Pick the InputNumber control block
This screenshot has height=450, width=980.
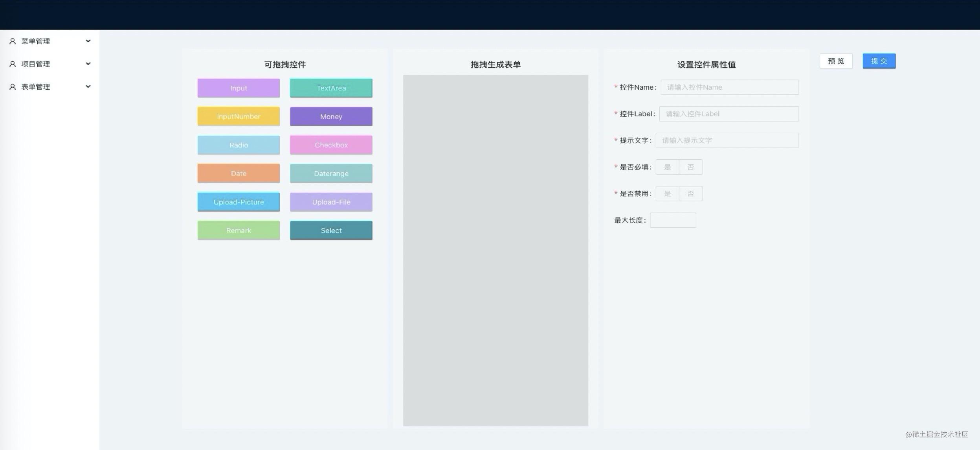pos(239,116)
